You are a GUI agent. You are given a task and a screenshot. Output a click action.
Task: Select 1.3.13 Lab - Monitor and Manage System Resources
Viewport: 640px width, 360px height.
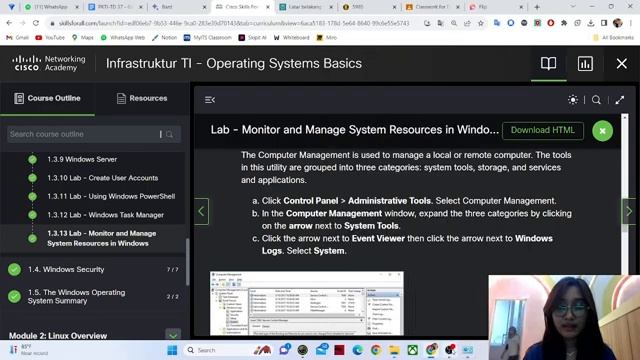click(102, 238)
